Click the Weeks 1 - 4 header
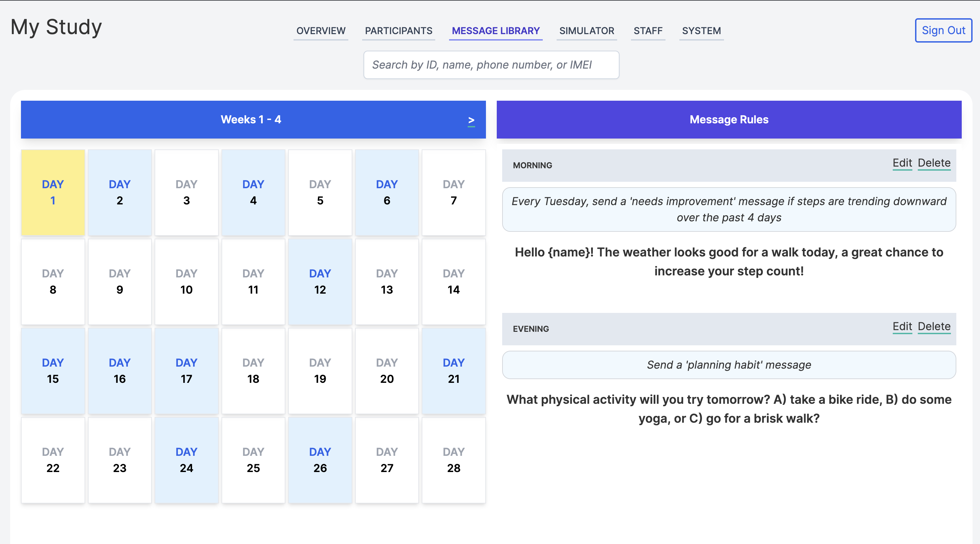Screen dimensions: 980x544 251,119
